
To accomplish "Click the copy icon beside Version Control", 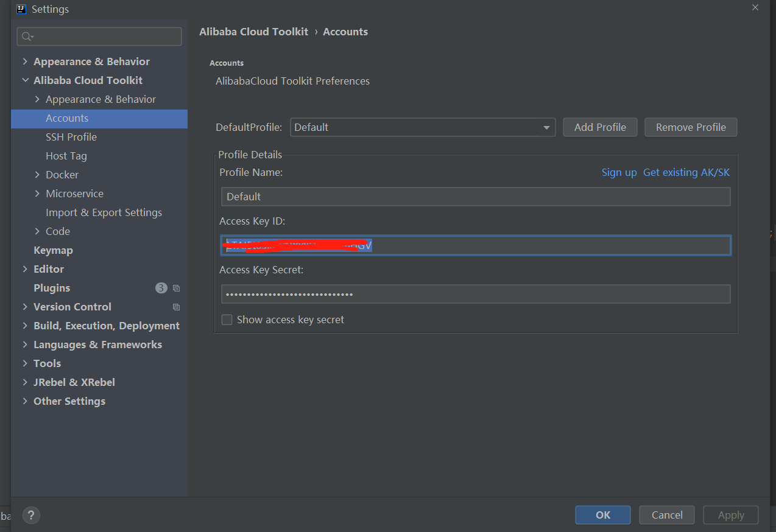I will pyautogui.click(x=176, y=307).
